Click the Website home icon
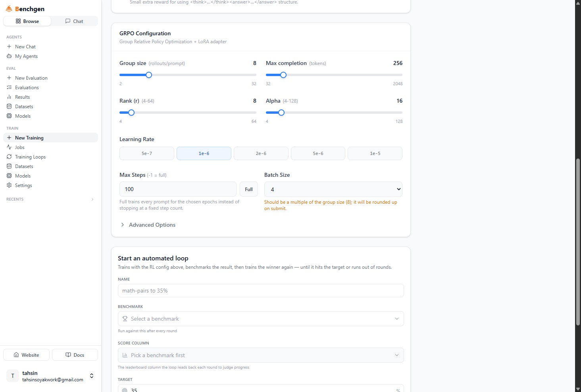 click(x=16, y=355)
